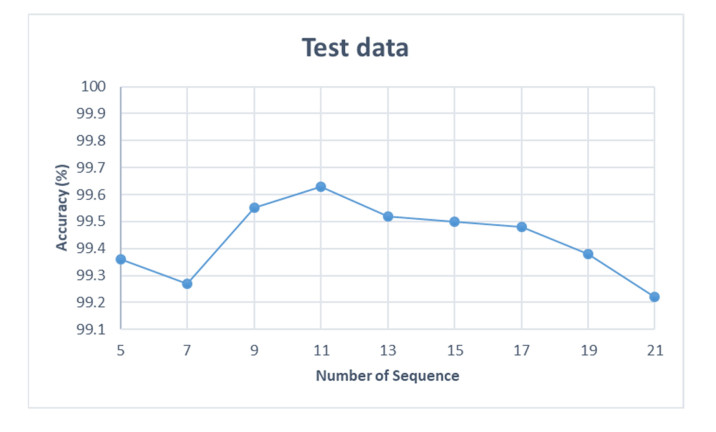Click the "Test data" chart title
The width and height of the screenshot is (716, 432).
357,46
